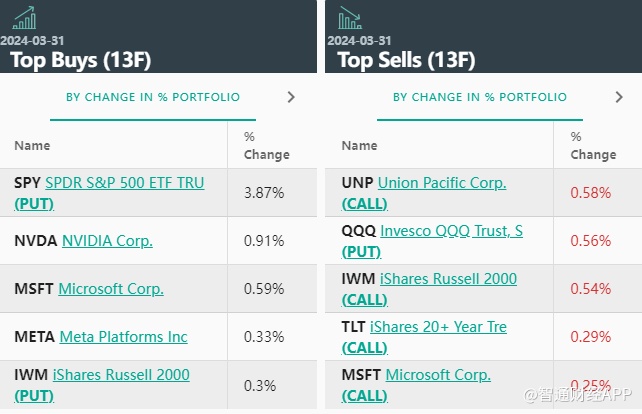642x414 pixels.
Task: Open SPDR S&P 500 ETF TRU link
Action: coord(124,183)
